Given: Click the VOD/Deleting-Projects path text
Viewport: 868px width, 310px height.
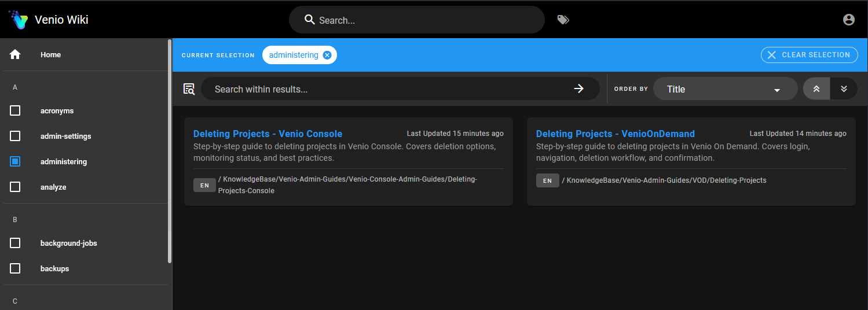Looking at the screenshot, I should (664, 180).
